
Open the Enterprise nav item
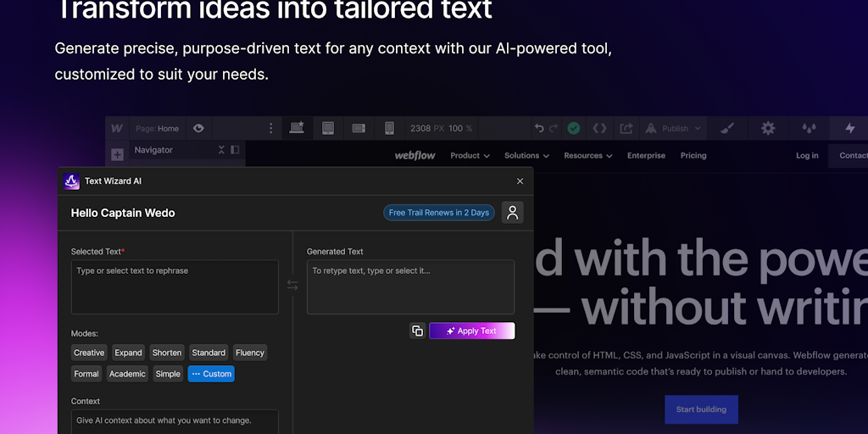pos(646,156)
